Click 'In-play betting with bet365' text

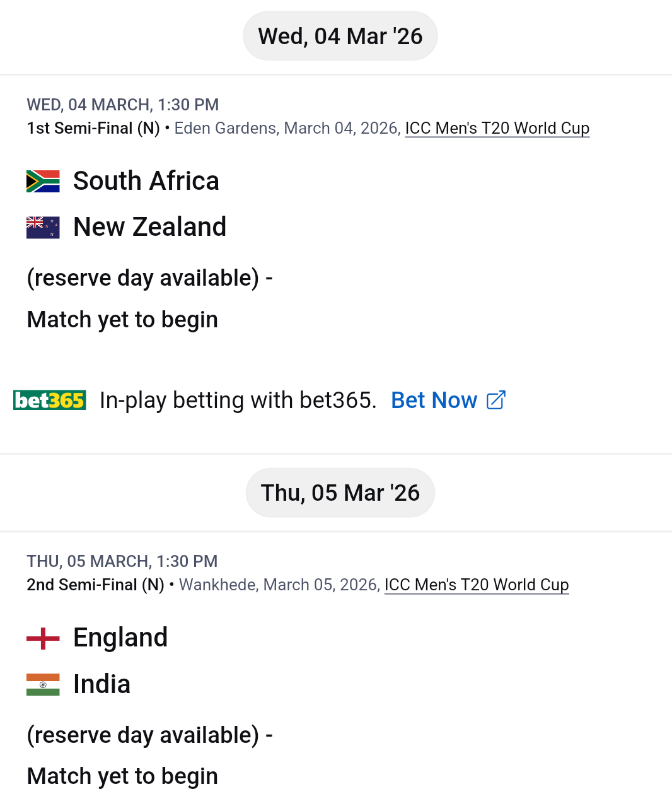(x=238, y=400)
